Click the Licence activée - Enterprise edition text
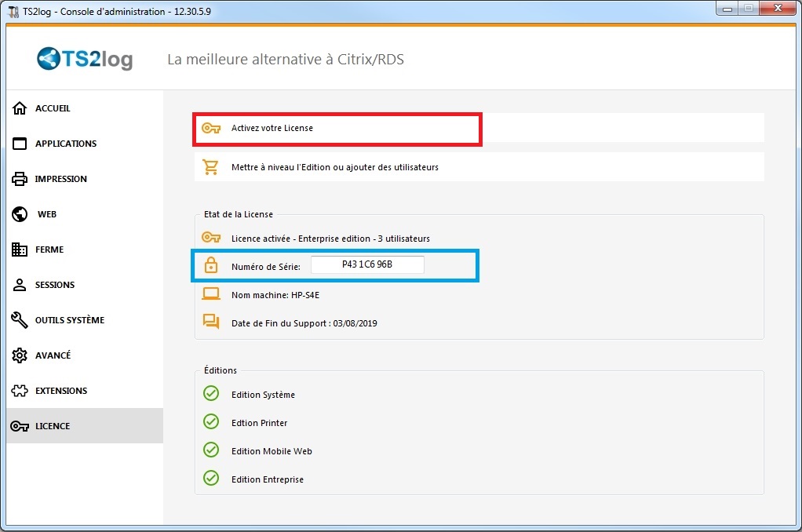This screenshot has width=802, height=532. tap(330, 239)
